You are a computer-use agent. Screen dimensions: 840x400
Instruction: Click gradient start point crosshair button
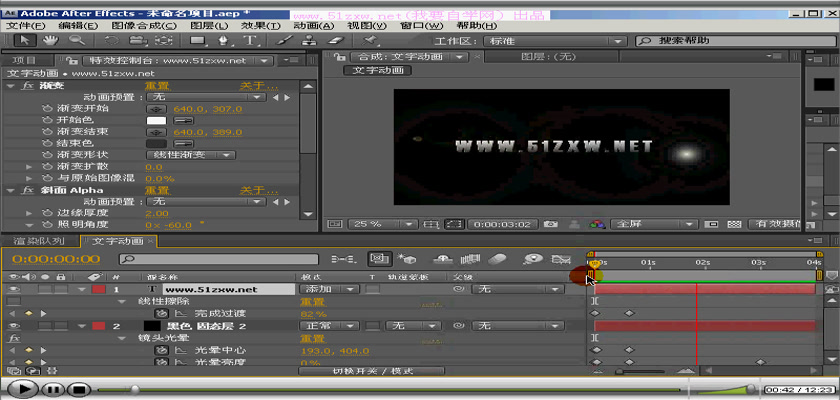click(x=156, y=109)
